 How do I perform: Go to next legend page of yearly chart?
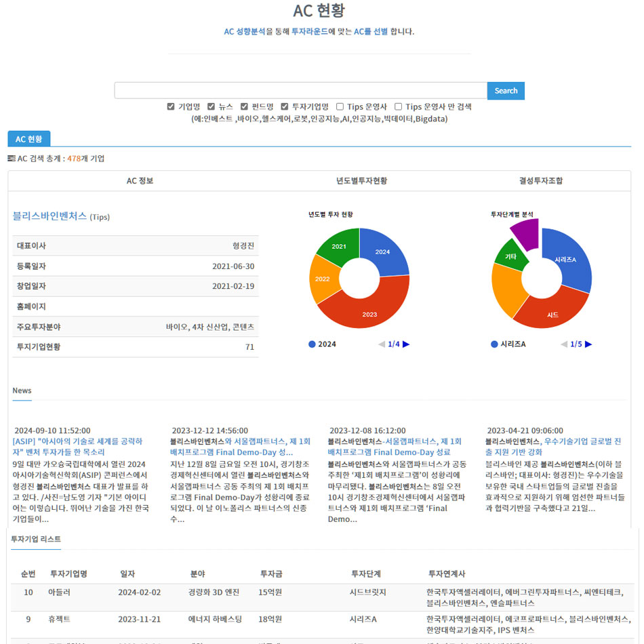click(406, 344)
